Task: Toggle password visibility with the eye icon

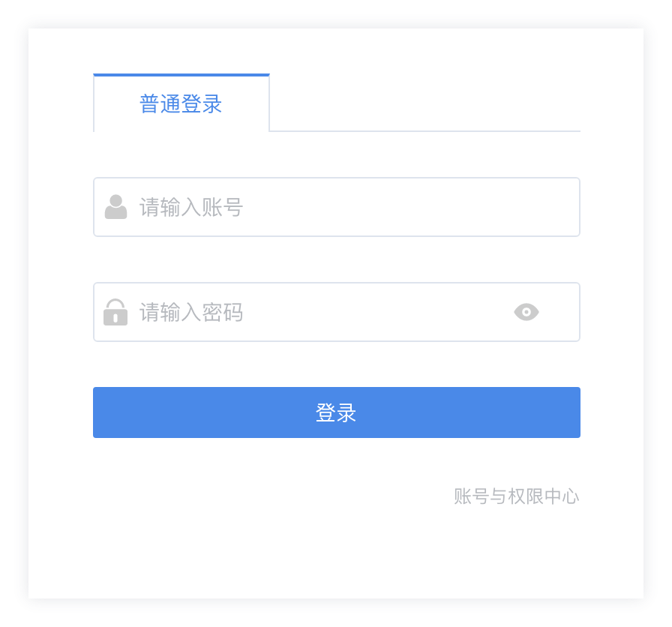Action: pos(526,312)
